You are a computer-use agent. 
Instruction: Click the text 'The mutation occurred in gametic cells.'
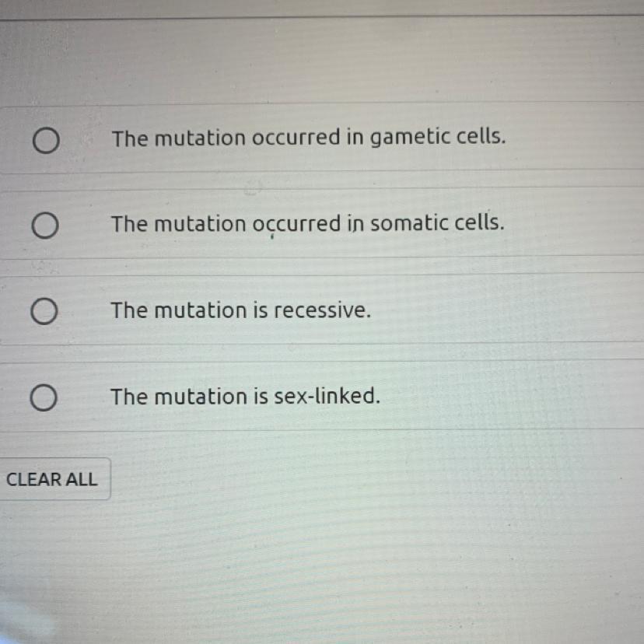[308, 138]
